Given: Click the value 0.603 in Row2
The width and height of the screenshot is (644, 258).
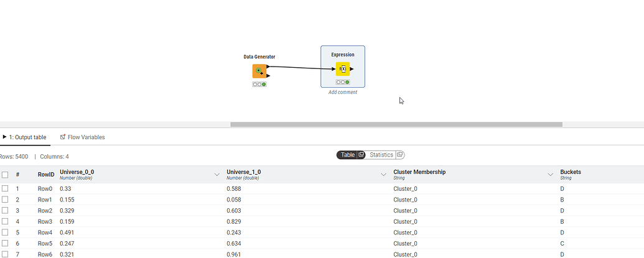Looking at the screenshot, I should point(234,210).
